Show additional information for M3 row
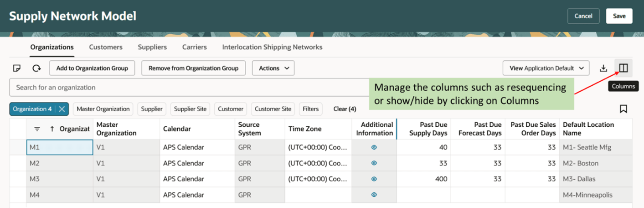This screenshot has height=208, width=644. [x=374, y=179]
